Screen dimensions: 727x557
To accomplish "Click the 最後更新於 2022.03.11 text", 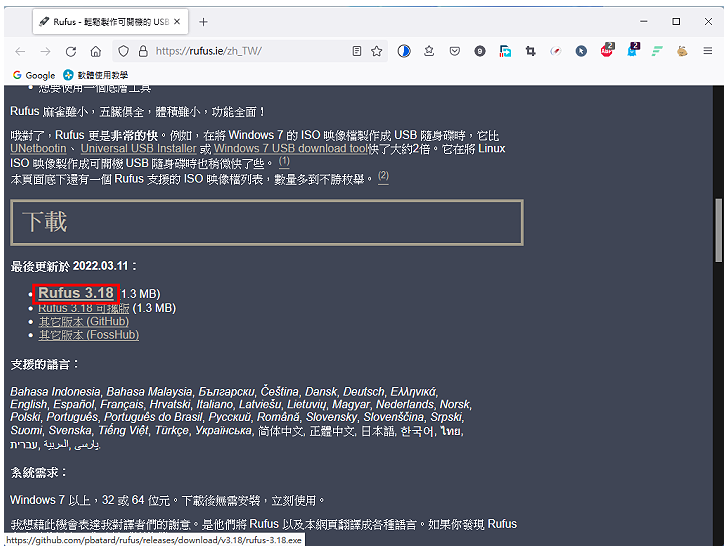I will 73,266.
